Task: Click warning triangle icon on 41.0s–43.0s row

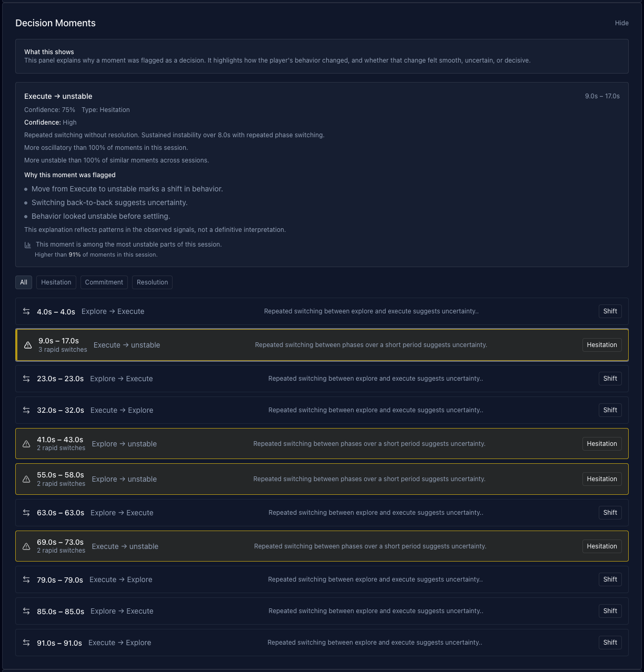Action: 26,444
